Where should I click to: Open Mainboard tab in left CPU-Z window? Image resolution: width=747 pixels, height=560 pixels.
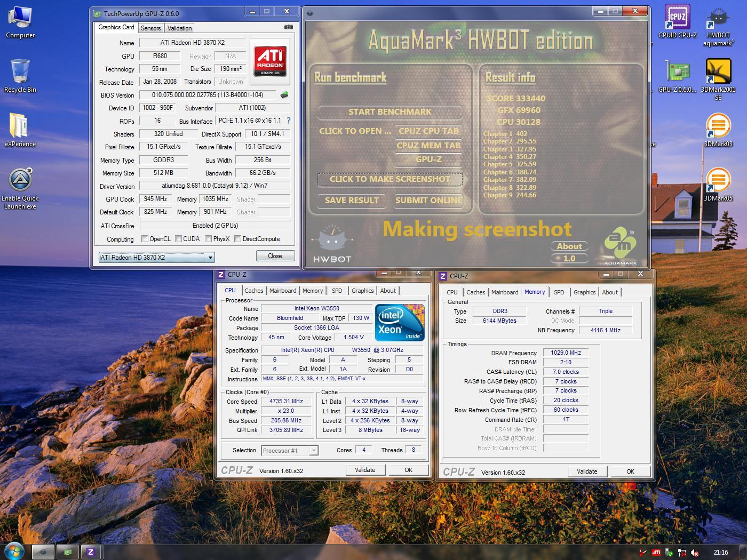pos(283,291)
